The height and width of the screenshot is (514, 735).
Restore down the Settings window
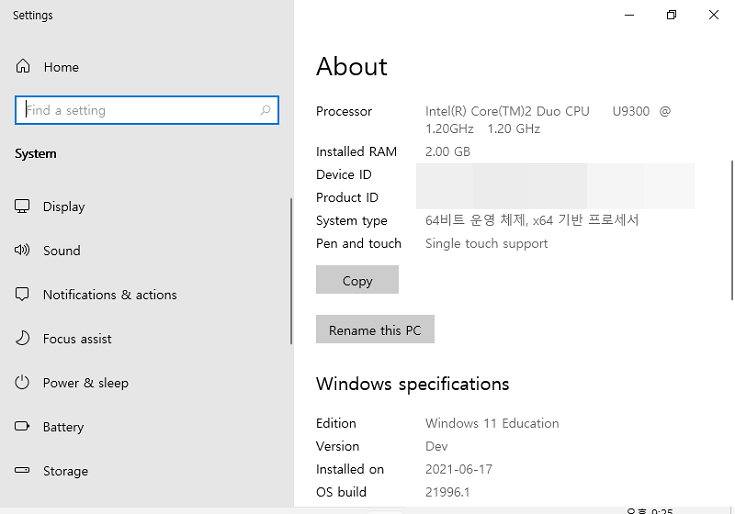pyautogui.click(x=671, y=15)
